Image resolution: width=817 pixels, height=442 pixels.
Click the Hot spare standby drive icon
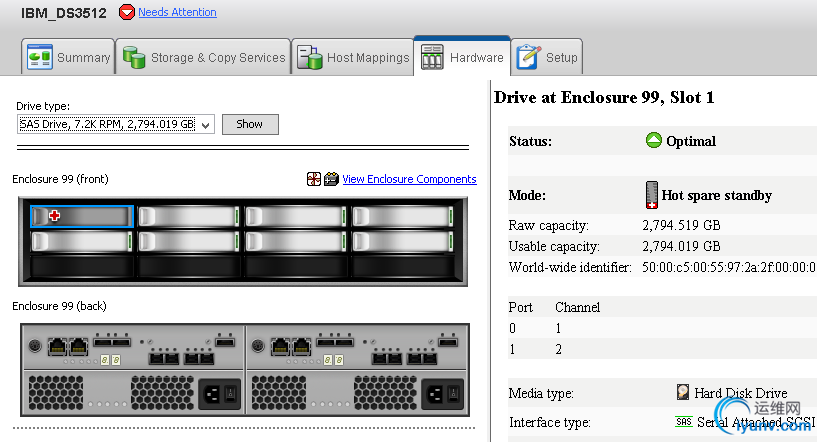pyautogui.click(x=651, y=195)
